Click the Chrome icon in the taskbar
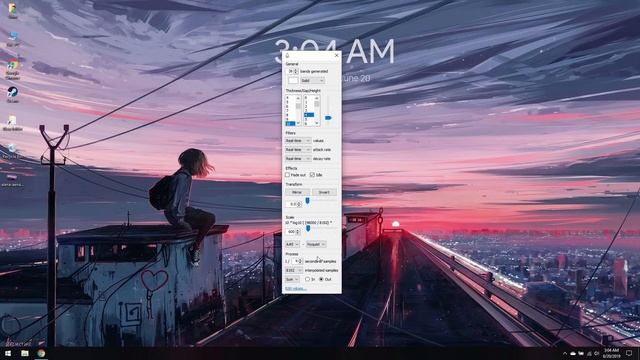The image size is (640, 360). pyautogui.click(x=41, y=353)
